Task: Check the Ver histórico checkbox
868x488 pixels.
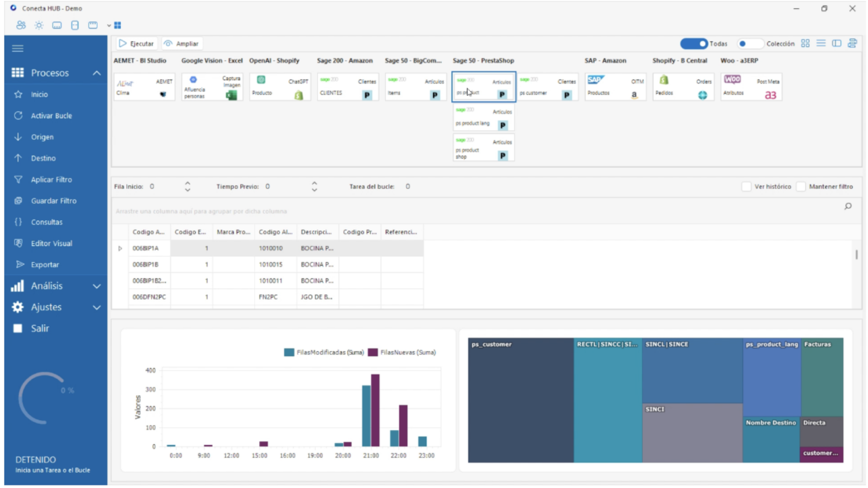Action: point(746,187)
